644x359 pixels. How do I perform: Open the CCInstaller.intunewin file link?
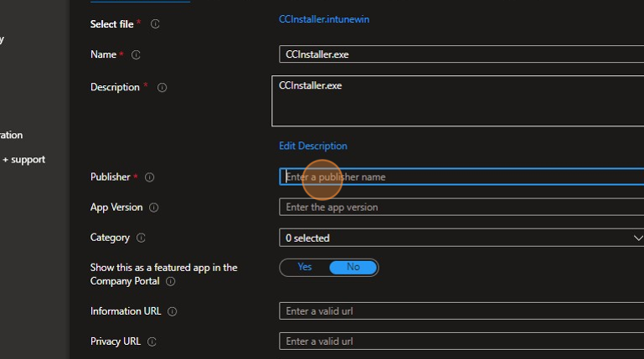click(323, 19)
